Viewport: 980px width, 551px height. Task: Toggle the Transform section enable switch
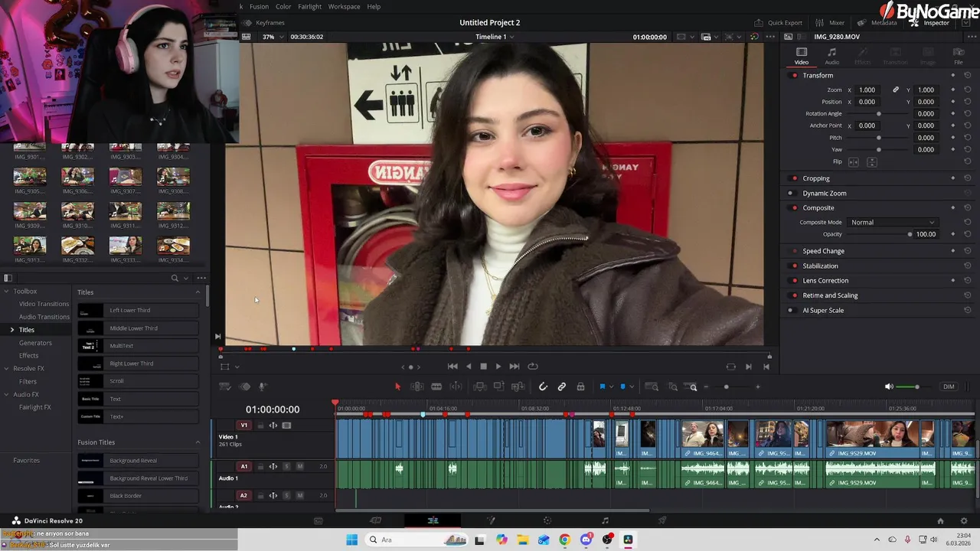point(794,75)
